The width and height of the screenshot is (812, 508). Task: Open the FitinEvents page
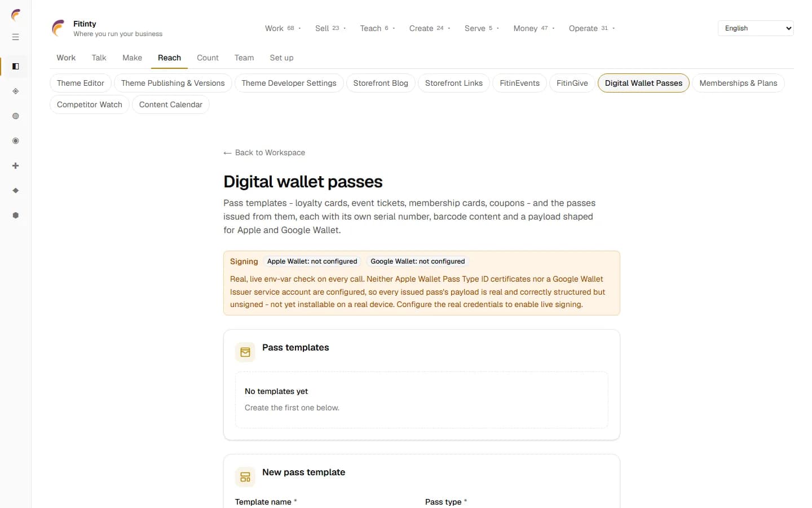(x=519, y=83)
